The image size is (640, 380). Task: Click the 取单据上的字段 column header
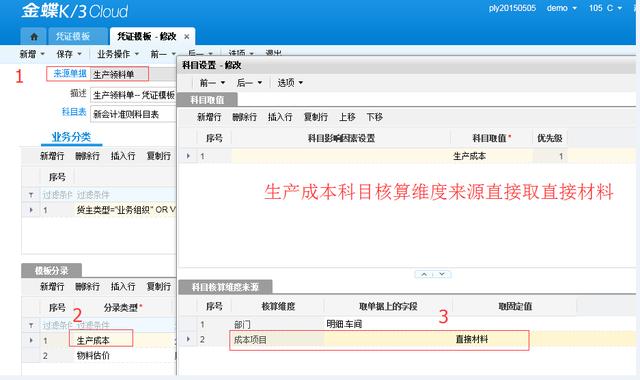coord(388,307)
